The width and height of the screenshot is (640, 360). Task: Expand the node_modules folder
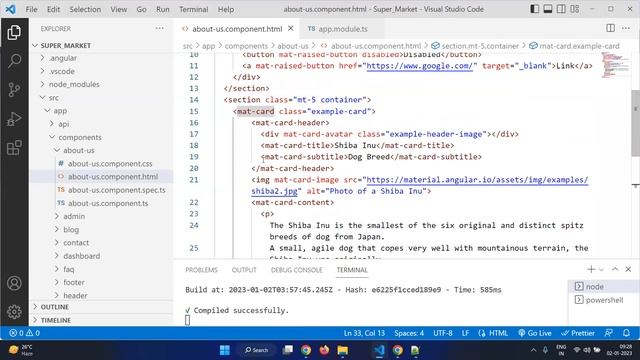[102, 84]
